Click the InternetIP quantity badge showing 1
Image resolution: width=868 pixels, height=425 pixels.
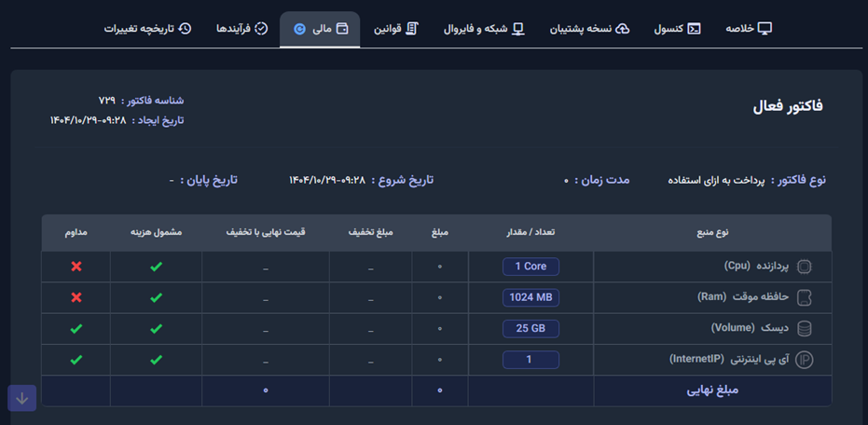(x=530, y=360)
